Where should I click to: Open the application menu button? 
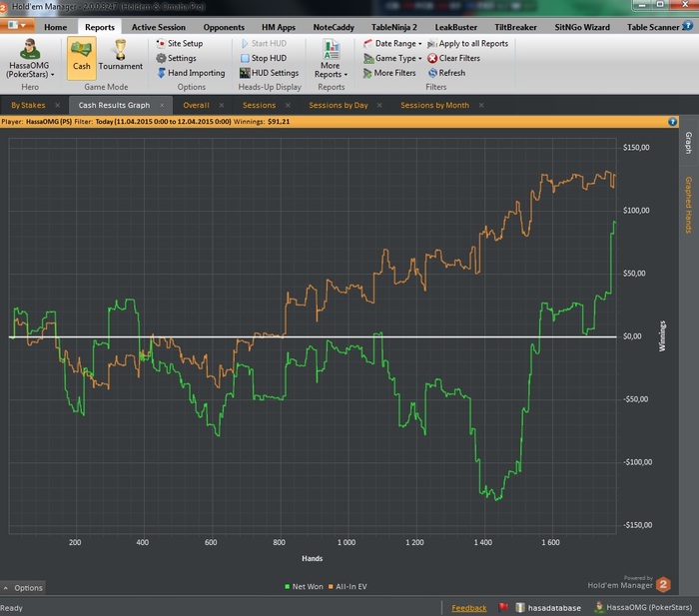click(17, 25)
